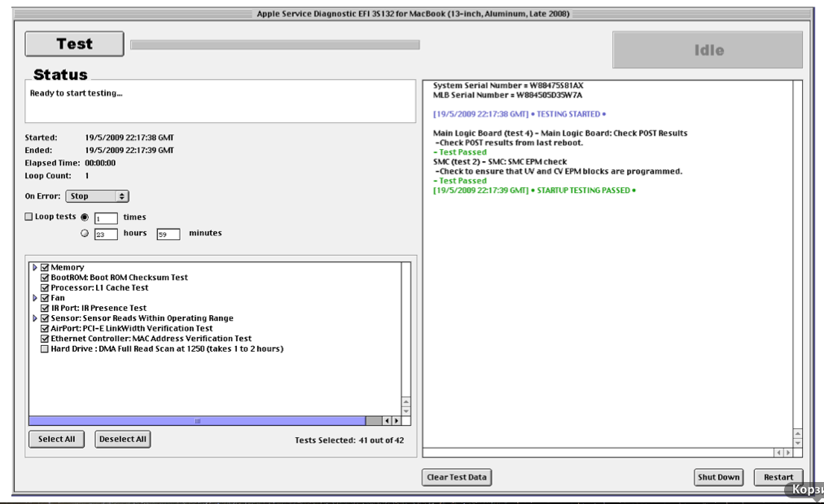824x504 pixels.
Task: Uncheck AirPort PCI-E LinkWidth Verification checkbox
Action: (x=45, y=328)
